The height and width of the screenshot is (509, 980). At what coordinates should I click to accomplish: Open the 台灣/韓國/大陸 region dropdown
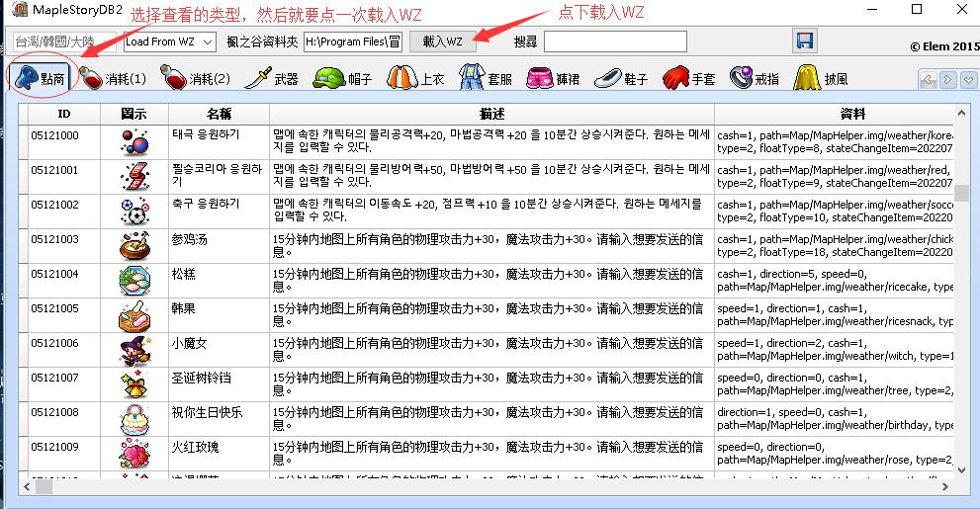(x=63, y=42)
